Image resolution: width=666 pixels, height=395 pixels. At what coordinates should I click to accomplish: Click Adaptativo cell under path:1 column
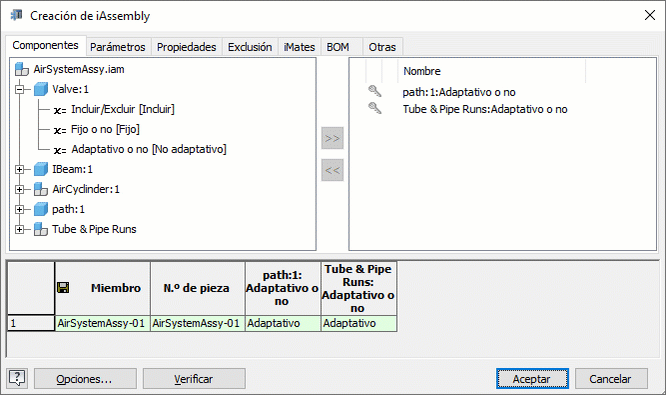click(283, 323)
